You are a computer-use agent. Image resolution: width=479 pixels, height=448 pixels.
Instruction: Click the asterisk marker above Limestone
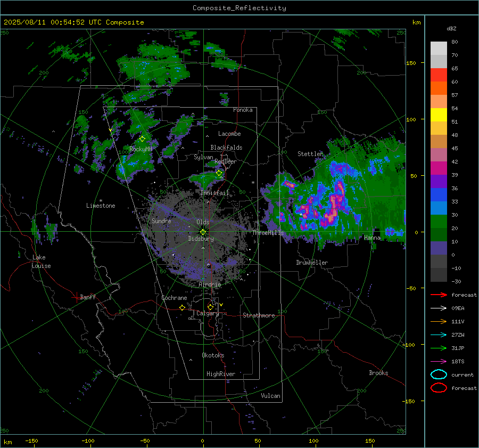click(x=101, y=201)
